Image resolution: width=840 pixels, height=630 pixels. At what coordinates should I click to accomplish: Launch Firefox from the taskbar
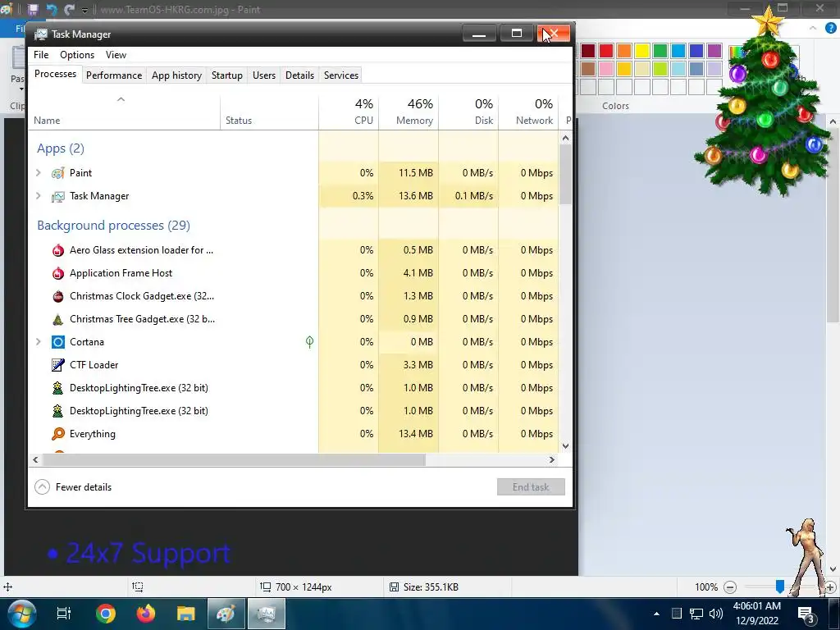[x=146, y=614]
